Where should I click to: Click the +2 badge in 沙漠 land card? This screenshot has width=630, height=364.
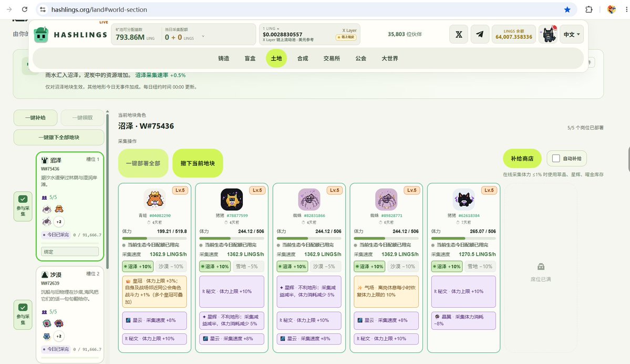[59, 336]
